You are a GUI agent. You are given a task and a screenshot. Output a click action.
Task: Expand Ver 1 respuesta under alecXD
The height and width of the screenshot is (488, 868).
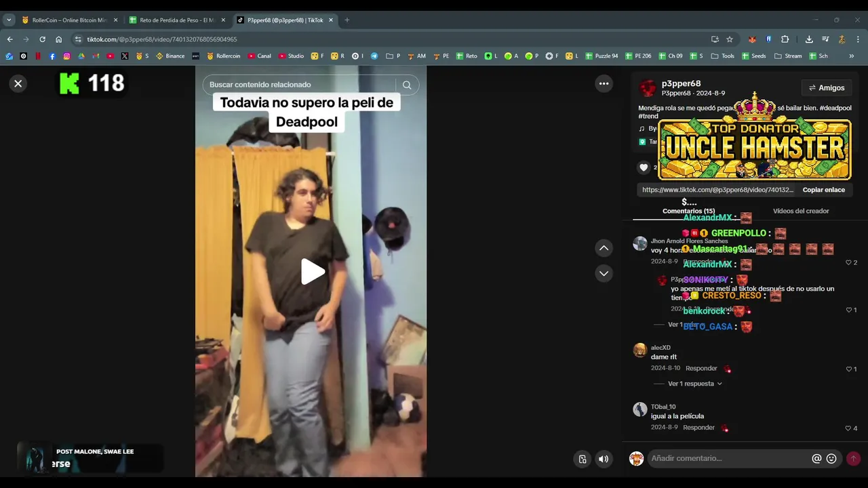(x=694, y=384)
